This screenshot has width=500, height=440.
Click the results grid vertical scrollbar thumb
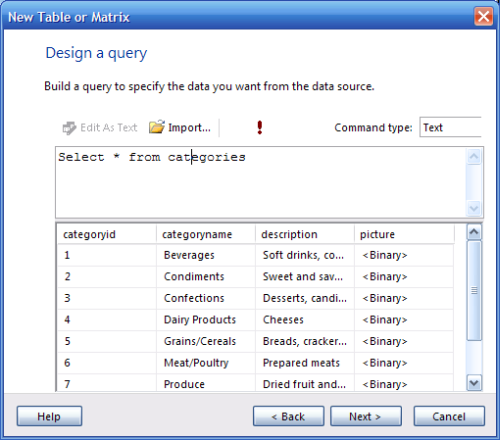tap(474, 291)
